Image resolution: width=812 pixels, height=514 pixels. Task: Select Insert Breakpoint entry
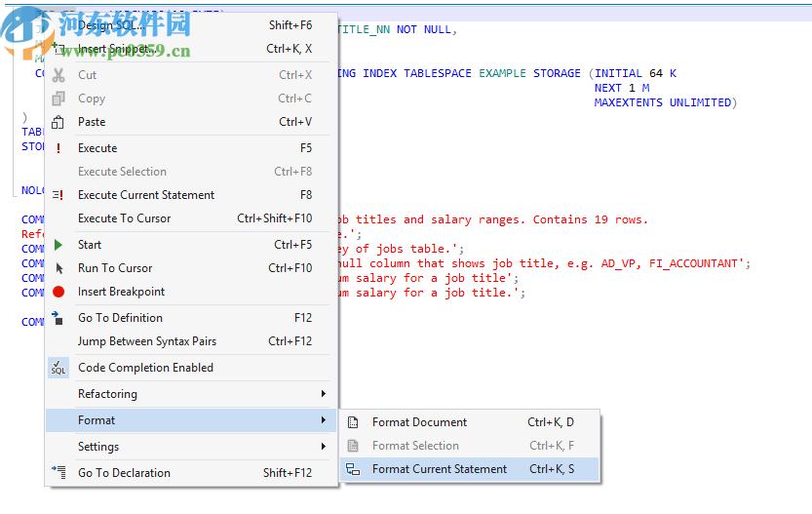191,292
